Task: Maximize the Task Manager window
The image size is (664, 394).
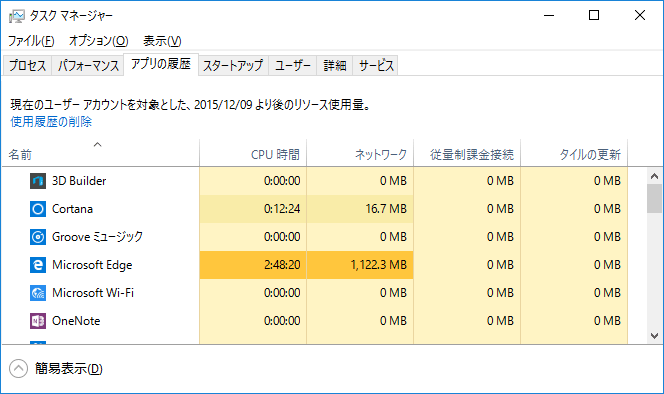Action: (x=594, y=16)
